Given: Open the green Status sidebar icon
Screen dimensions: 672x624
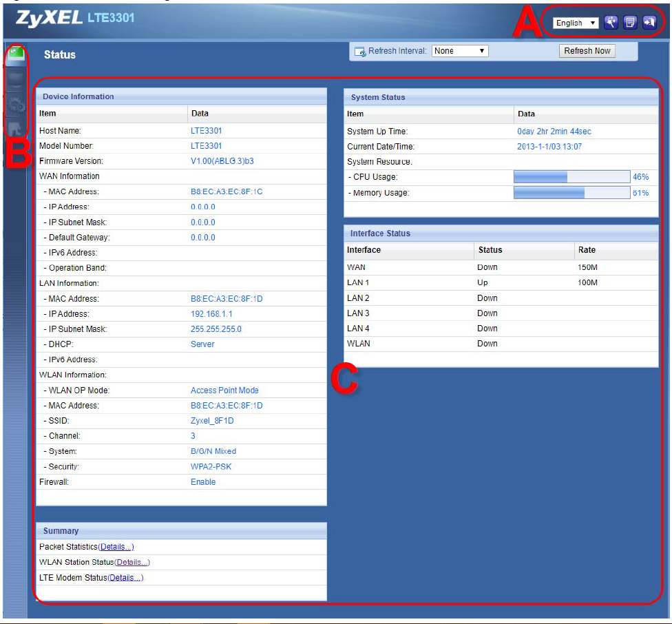Looking at the screenshot, I should (17, 55).
